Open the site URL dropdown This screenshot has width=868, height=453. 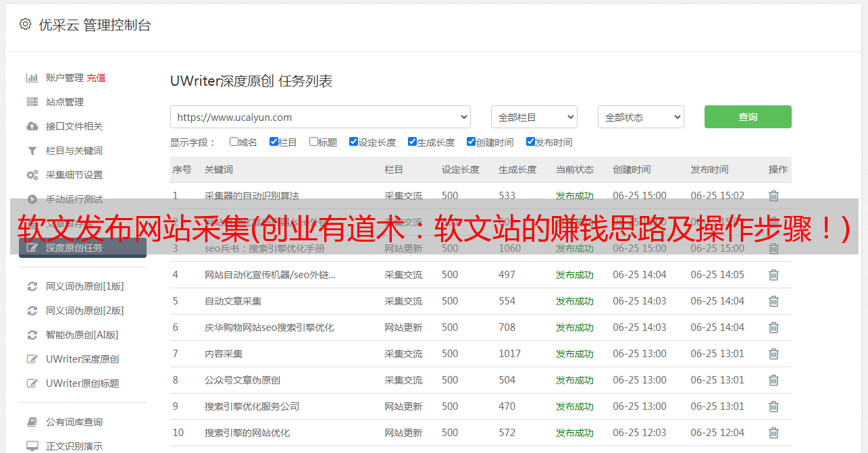320,117
